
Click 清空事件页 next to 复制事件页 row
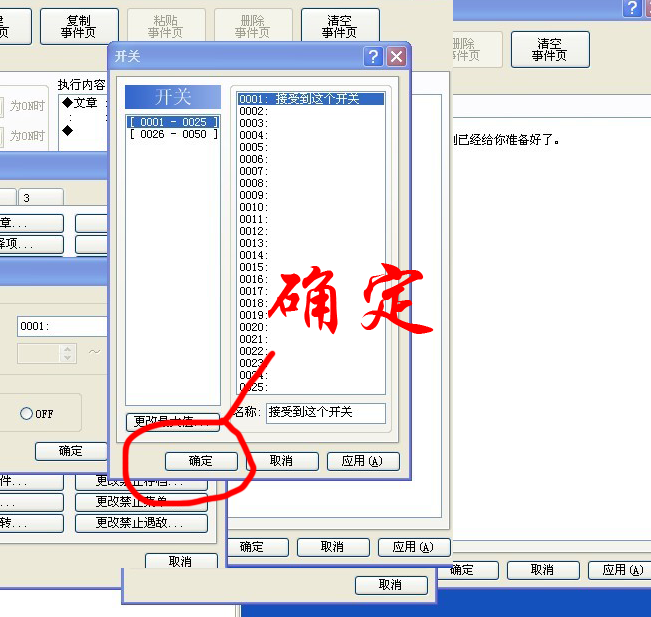(x=340, y=25)
